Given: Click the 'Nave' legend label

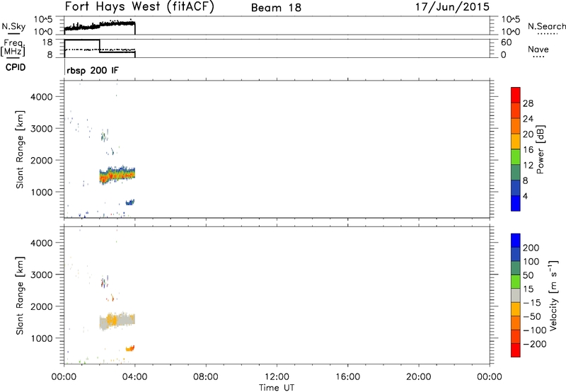Looking at the screenshot, I should (538, 49).
